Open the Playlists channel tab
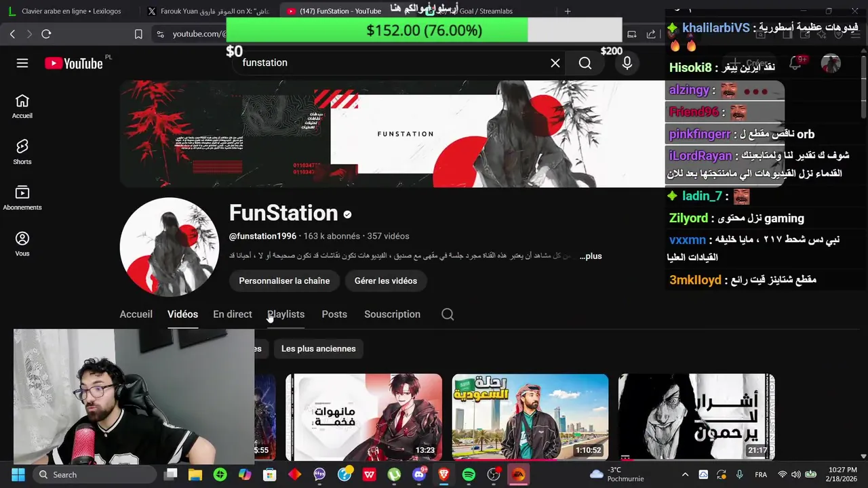 pos(285,314)
